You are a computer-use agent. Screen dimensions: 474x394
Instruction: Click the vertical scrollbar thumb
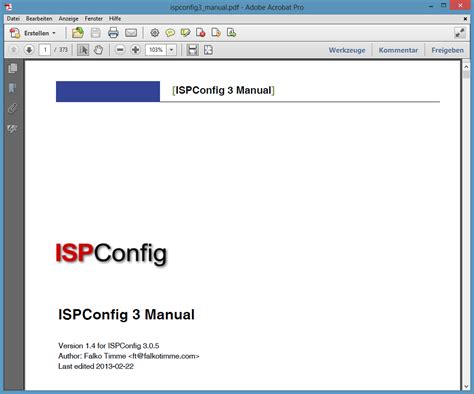(x=466, y=75)
